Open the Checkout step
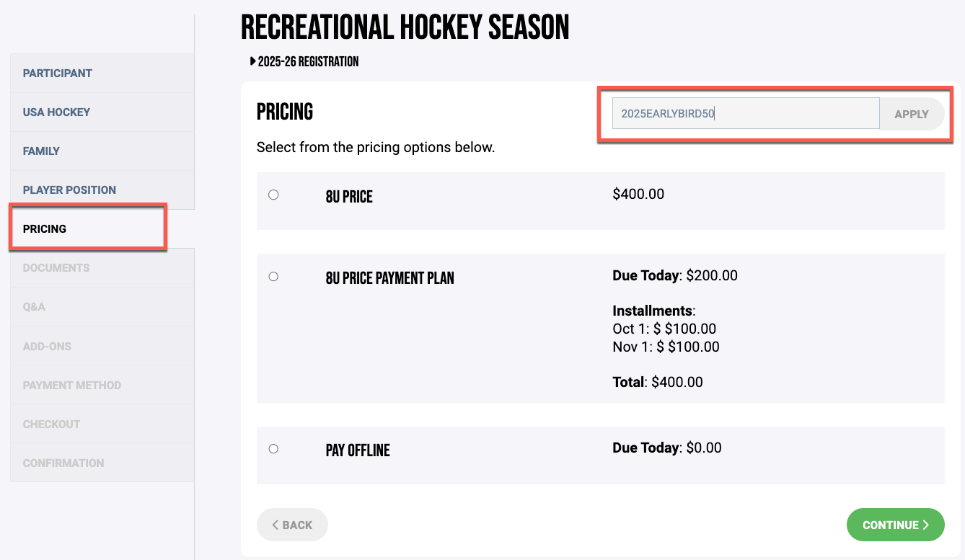Screen dimensions: 965x560 point(51,425)
